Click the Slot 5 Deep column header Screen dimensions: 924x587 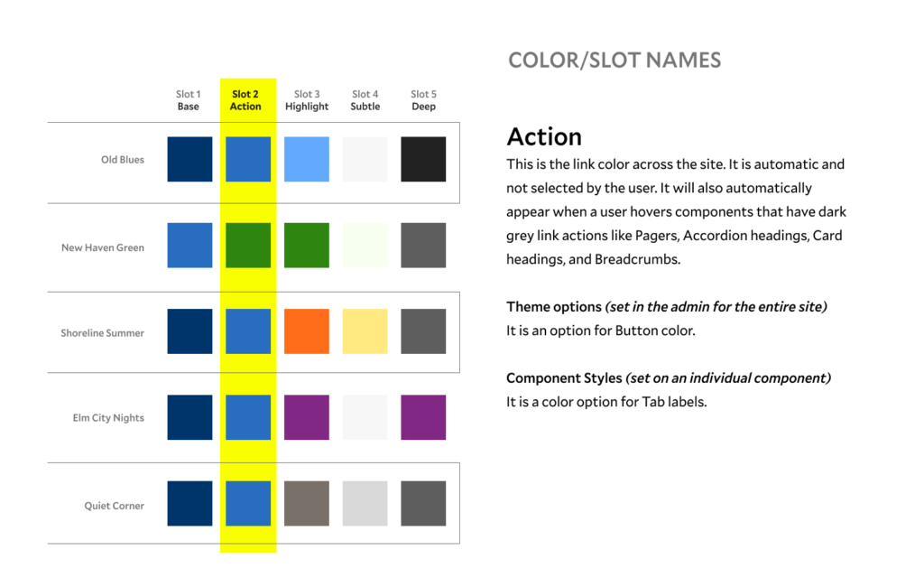click(423, 100)
